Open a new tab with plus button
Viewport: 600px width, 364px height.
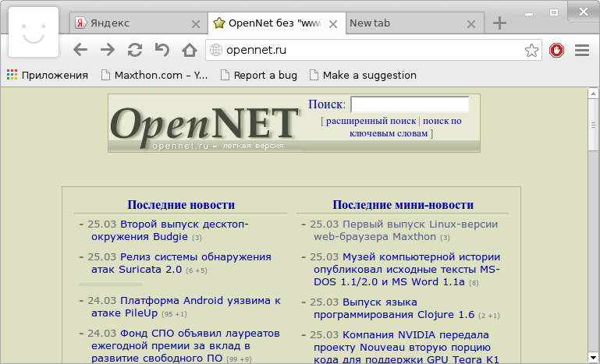tap(499, 23)
